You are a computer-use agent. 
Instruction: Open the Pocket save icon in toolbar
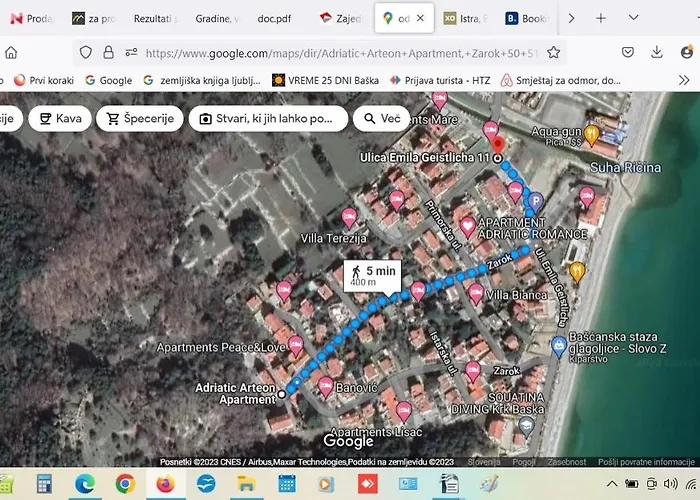tap(628, 52)
